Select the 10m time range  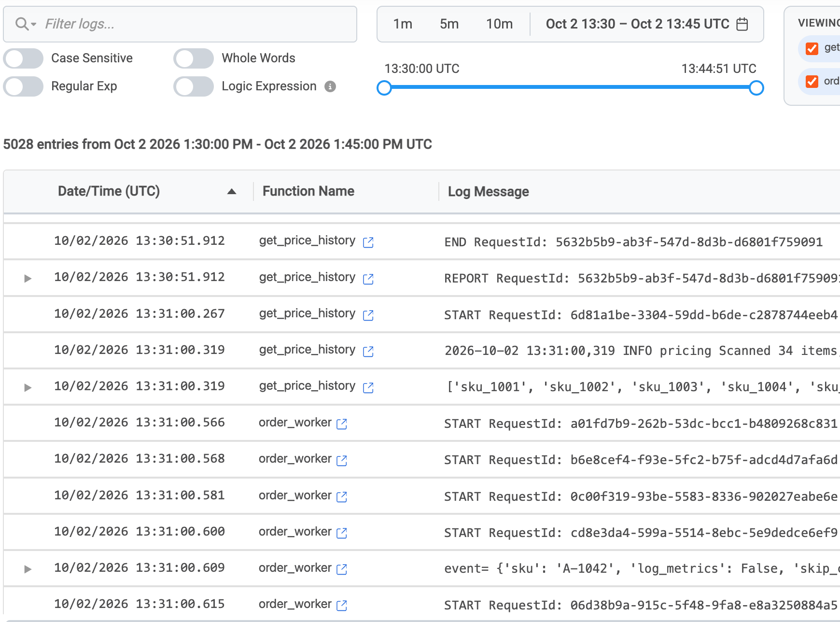(x=499, y=24)
